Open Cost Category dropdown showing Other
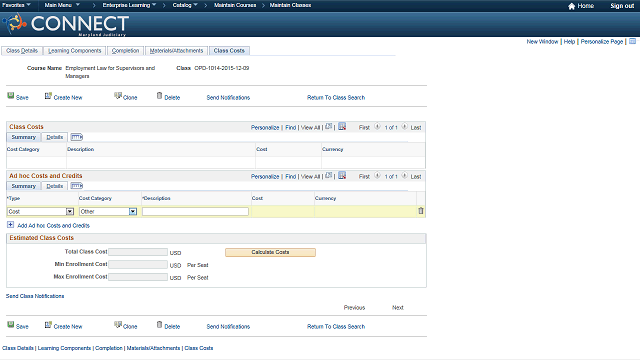Viewport: 640px width, 360px height. coord(108,211)
